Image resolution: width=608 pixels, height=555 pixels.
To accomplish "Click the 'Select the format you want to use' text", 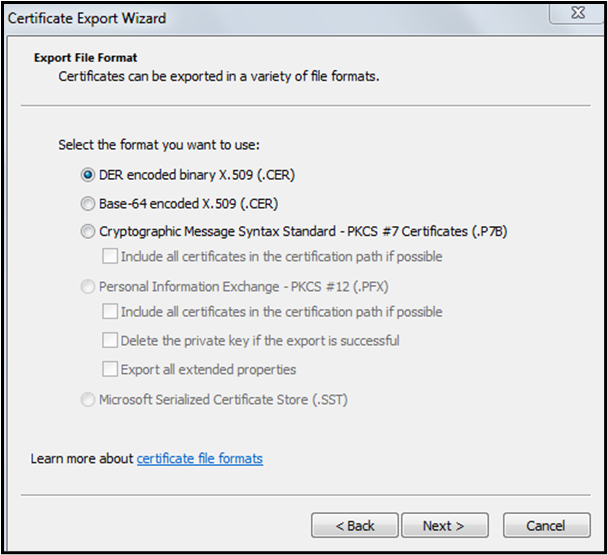I will pos(159,145).
